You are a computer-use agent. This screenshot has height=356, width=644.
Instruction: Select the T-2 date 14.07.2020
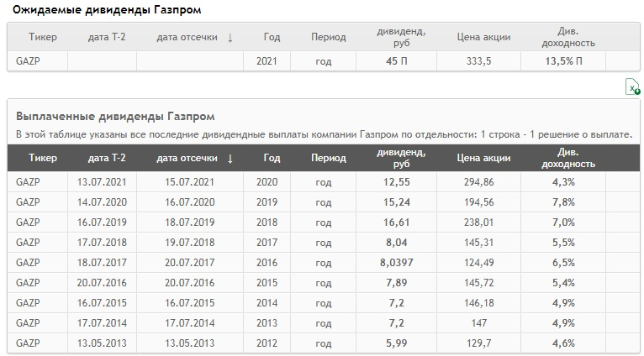[102, 202]
